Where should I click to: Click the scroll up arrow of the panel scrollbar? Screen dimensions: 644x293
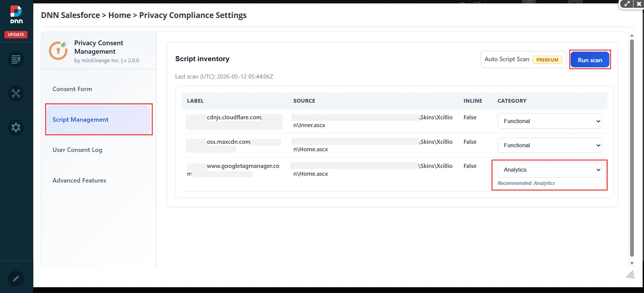632,35
